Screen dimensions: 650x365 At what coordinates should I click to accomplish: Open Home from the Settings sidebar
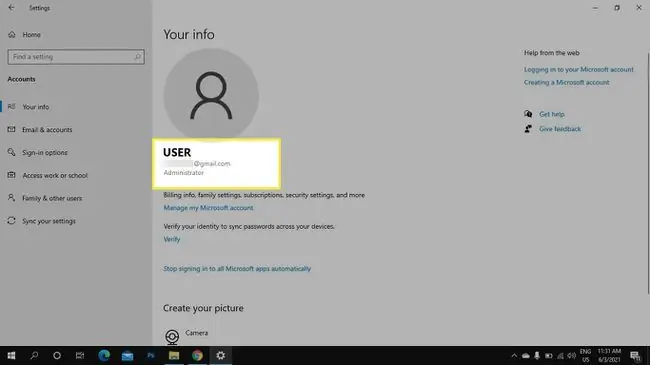tap(25, 34)
